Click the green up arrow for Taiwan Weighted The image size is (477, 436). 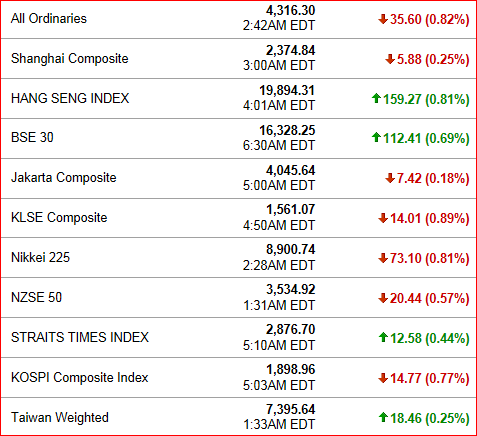pyautogui.click(x=383, y=417)
